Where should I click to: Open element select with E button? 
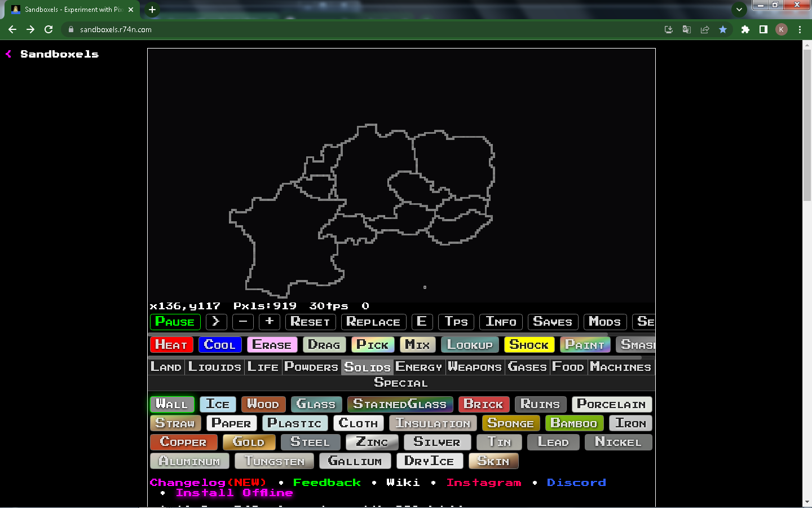click(422, 322)
